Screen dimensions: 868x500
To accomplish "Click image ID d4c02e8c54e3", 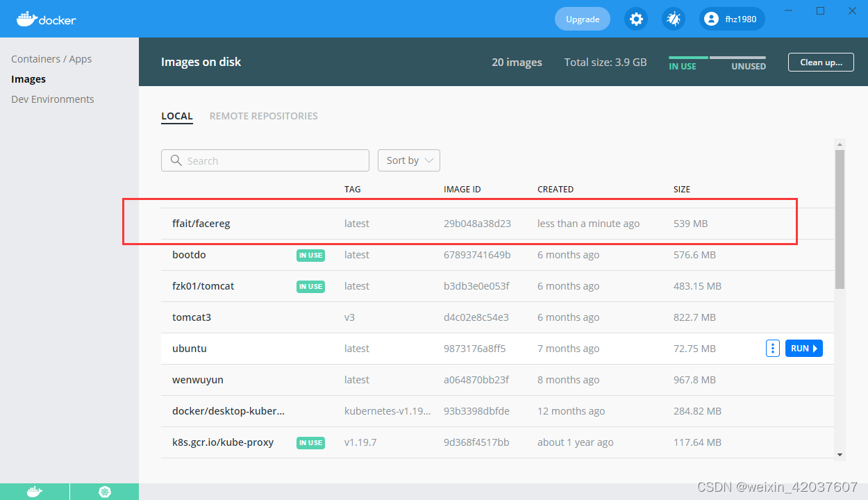I will (x=476, y=317).
